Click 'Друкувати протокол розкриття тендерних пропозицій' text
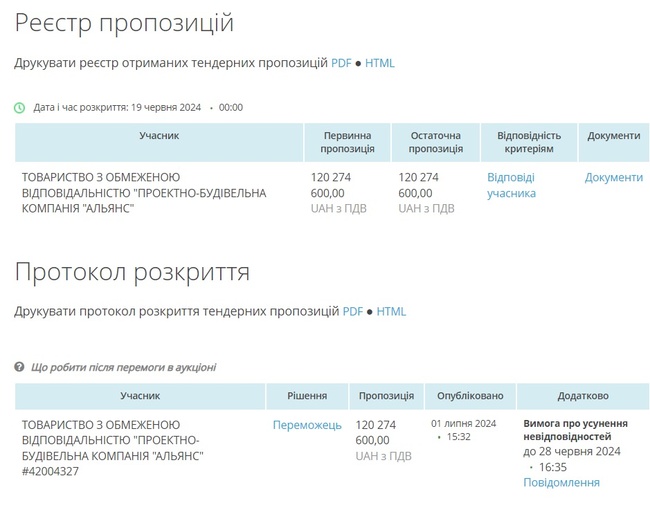This screenshot has width=650, height=512. (177, 311)
